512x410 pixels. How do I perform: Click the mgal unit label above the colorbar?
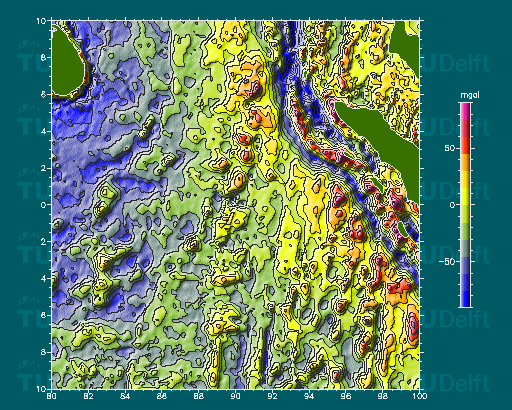[x=470, y=95]
